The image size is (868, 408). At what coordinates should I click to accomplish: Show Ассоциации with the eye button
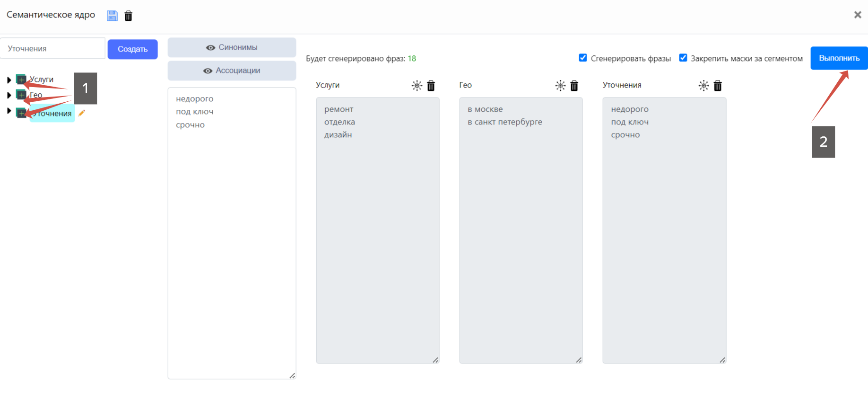coord(232,71)
